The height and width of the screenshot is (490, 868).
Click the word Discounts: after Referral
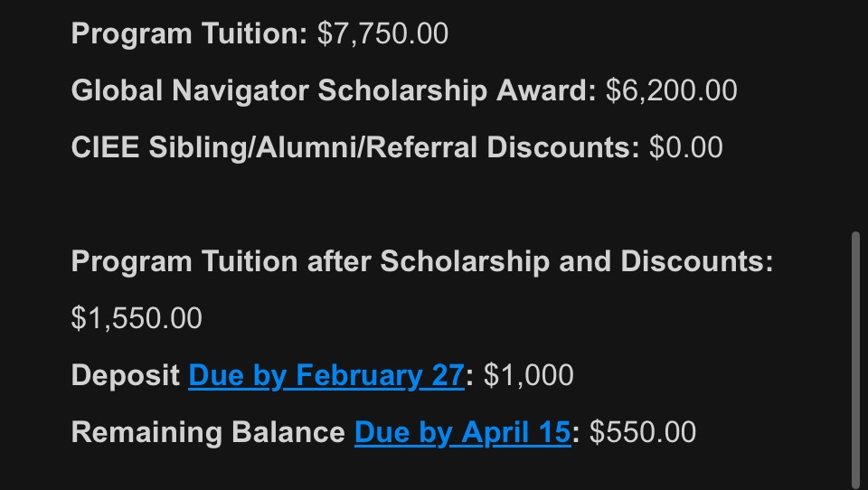coord(563,148)
